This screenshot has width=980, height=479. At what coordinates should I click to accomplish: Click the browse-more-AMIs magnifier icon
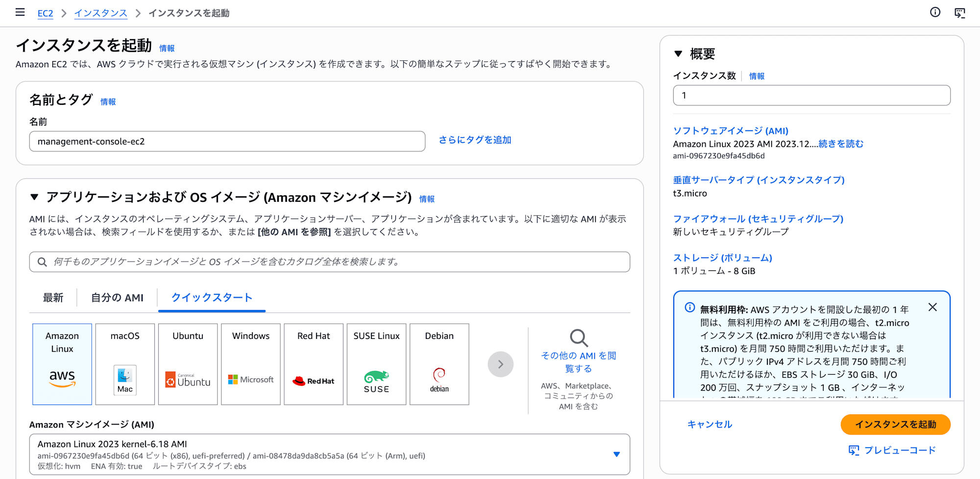coord(579,338)
